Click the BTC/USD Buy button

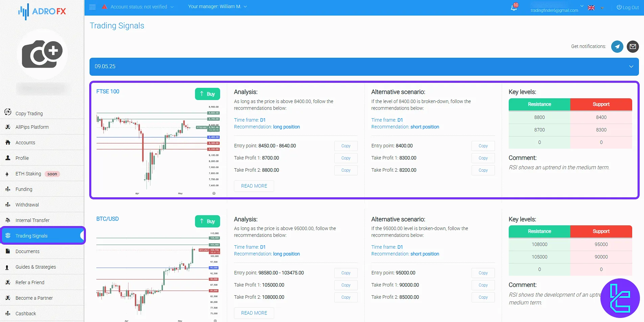(208, 221)
